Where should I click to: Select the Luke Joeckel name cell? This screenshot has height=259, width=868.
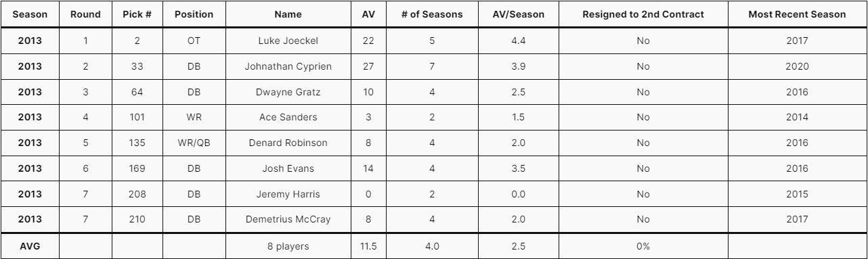coord(288,41)
